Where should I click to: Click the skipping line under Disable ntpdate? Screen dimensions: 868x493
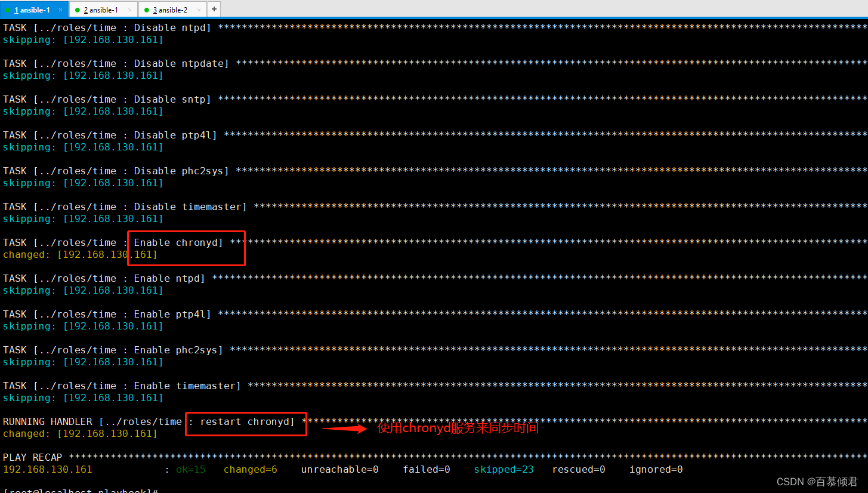pos(83,76)
